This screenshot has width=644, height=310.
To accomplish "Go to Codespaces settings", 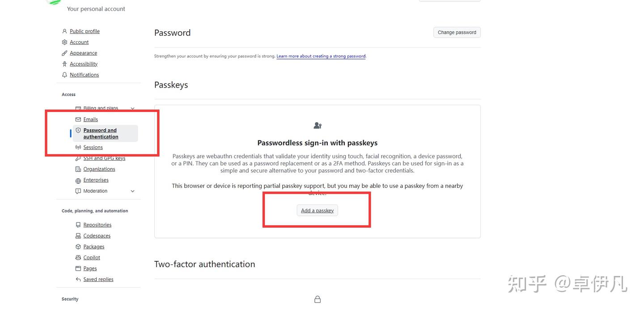I will (x=97, y=236).
